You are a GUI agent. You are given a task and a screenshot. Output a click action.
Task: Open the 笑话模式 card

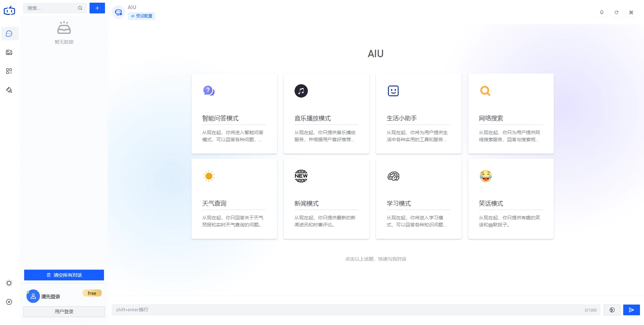(511, 199)
